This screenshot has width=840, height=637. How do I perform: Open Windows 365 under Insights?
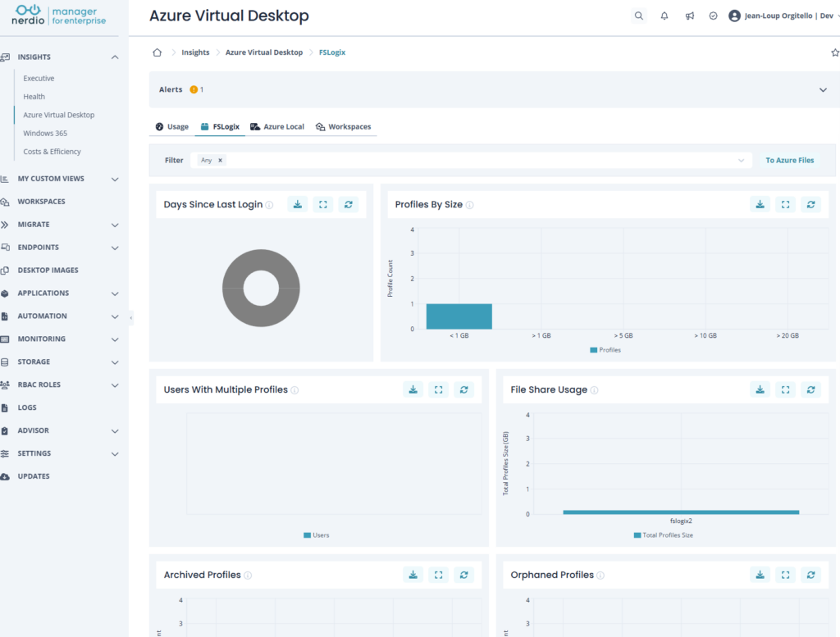click(45, 134)
